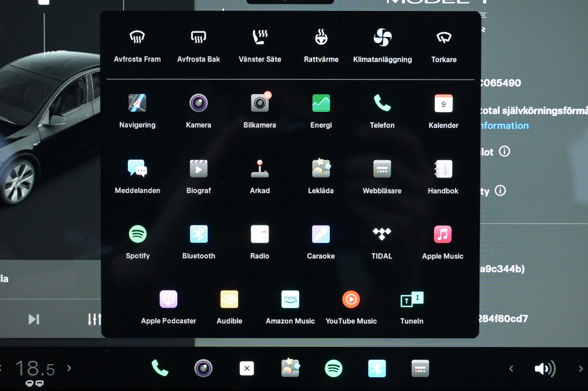
Task: Open the blue 'nformation' link behind launcher
Action: click(x=505, y=126)
